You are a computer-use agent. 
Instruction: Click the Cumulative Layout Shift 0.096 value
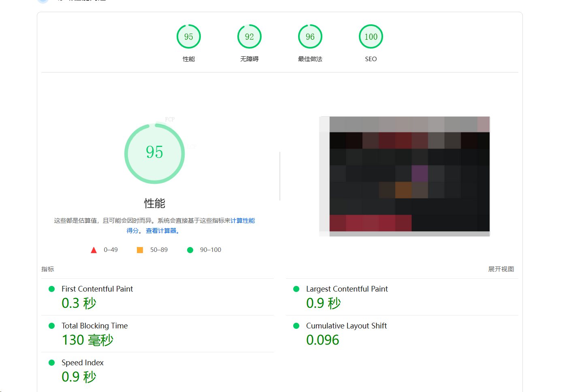tap(323, 340)
